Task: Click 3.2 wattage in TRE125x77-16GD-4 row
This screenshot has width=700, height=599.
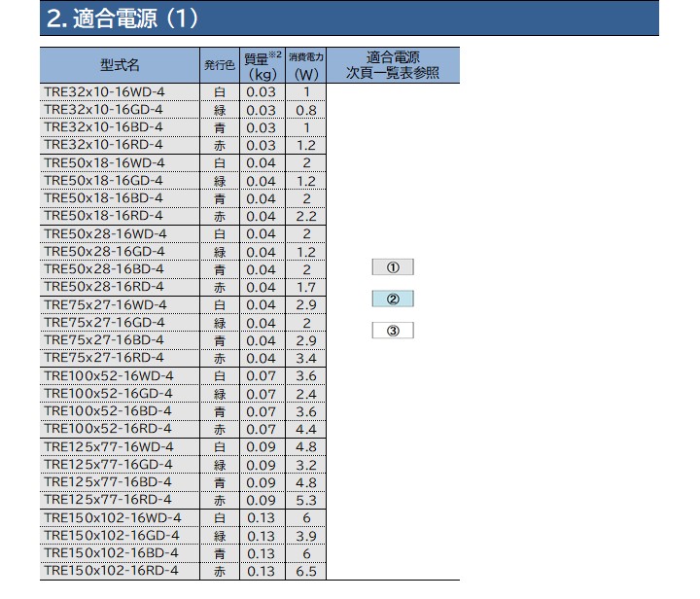Action: tap(306, 465)
